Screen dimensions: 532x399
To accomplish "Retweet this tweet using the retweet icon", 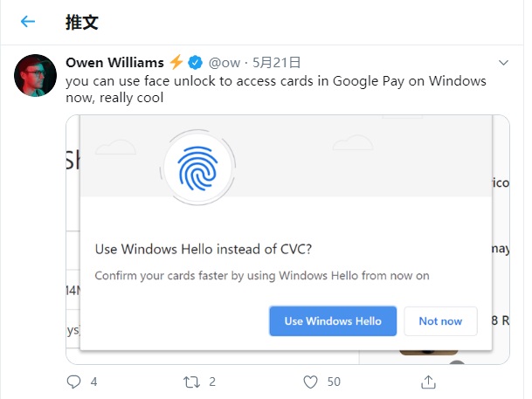I will point(191,382).
